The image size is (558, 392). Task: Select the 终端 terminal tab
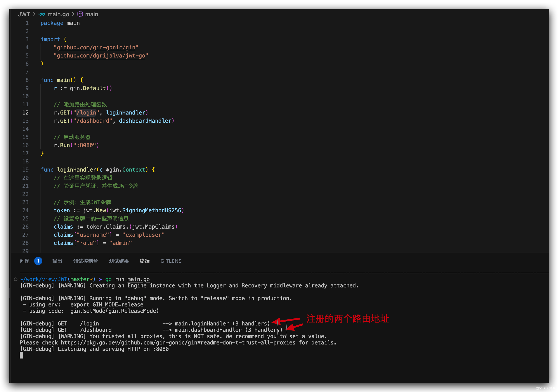(145, 261)
